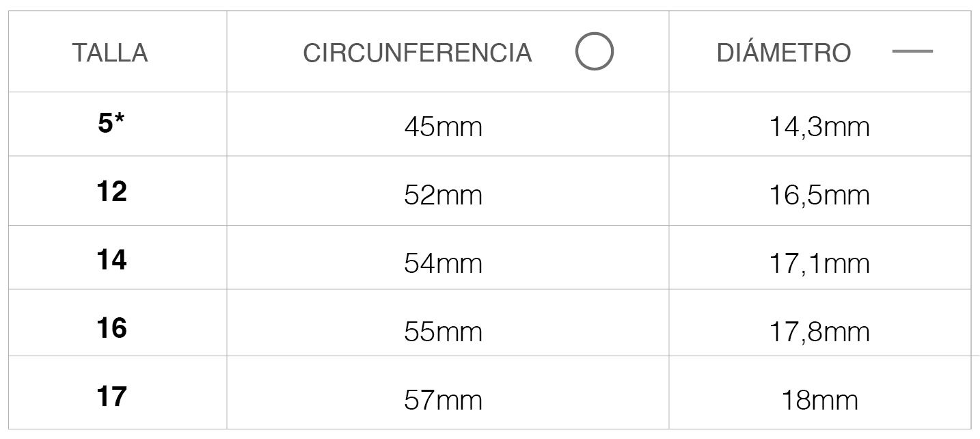Click the 14,3mm diameter value
The image size is (980, 439).
819,127
